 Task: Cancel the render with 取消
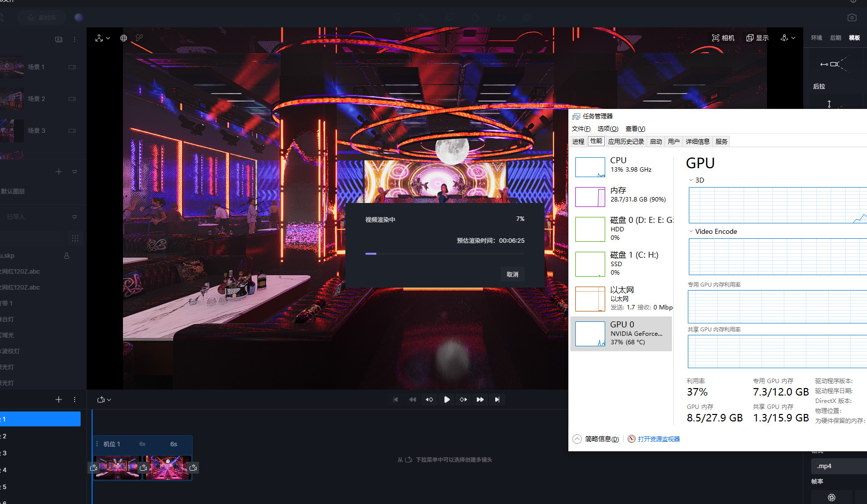[x=512, y=275]
